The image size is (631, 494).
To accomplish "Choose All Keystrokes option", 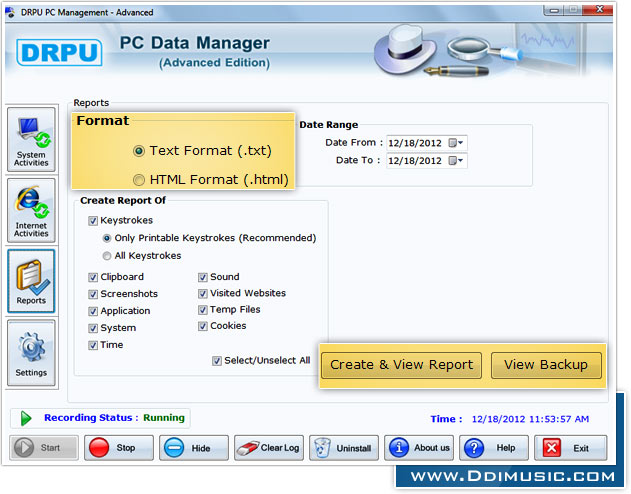I will pos(107,256).
